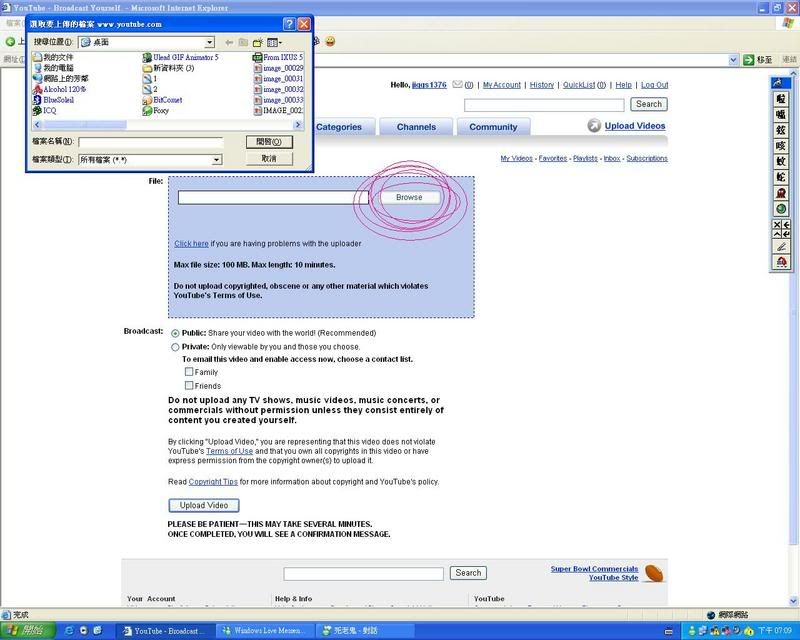Select the Alcohol 120% shortcut
Viewport: 800px width, 640px height.
click(59, 89)
